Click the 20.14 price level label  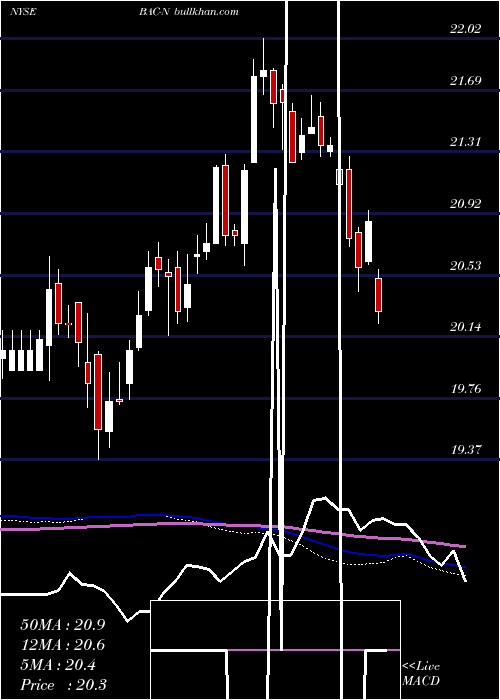pyautogui.click(x=465, y=327)
